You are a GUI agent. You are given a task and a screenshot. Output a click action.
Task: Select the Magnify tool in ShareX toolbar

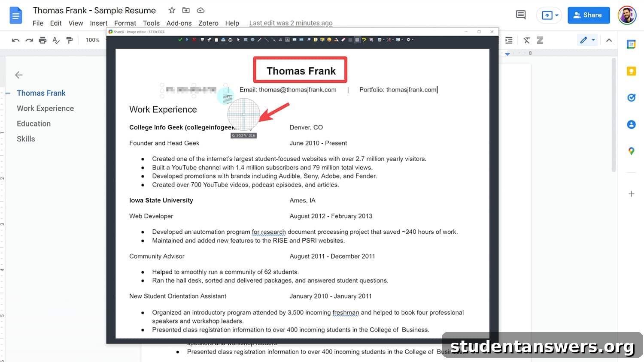[x=309, y=39]
